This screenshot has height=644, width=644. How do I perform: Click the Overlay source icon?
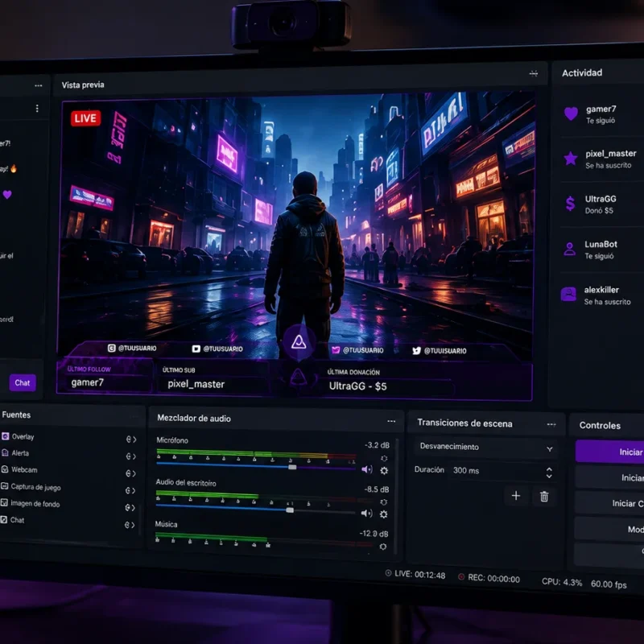pyautogui.click(x=5, y=436)
